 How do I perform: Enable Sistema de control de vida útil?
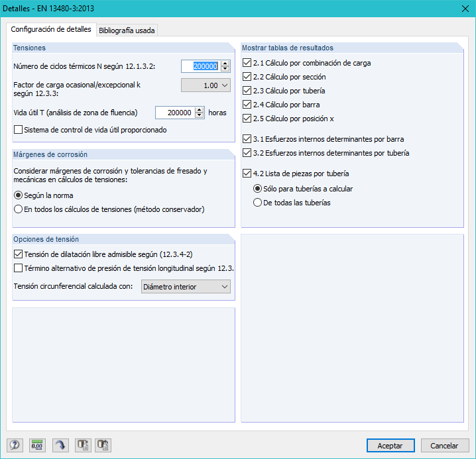18,130
